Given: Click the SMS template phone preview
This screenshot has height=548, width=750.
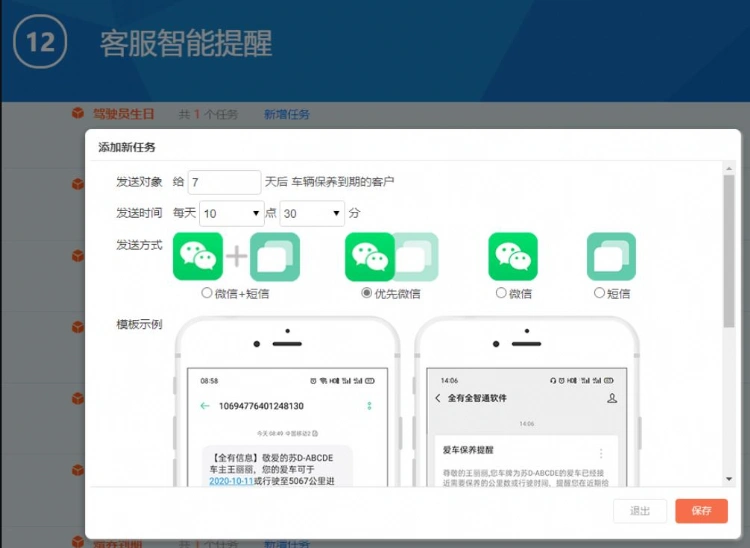Looking at the screenshot, I should coord(287,402).
